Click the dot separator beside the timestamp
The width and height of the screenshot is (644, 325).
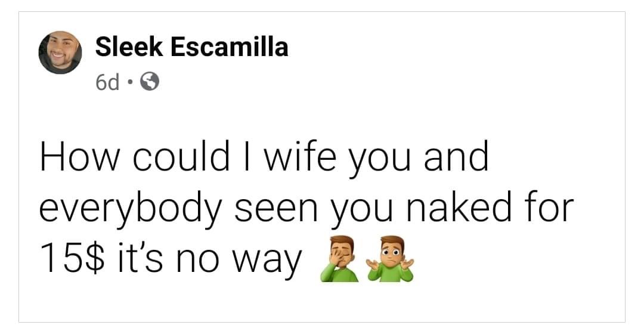[130, 83]
